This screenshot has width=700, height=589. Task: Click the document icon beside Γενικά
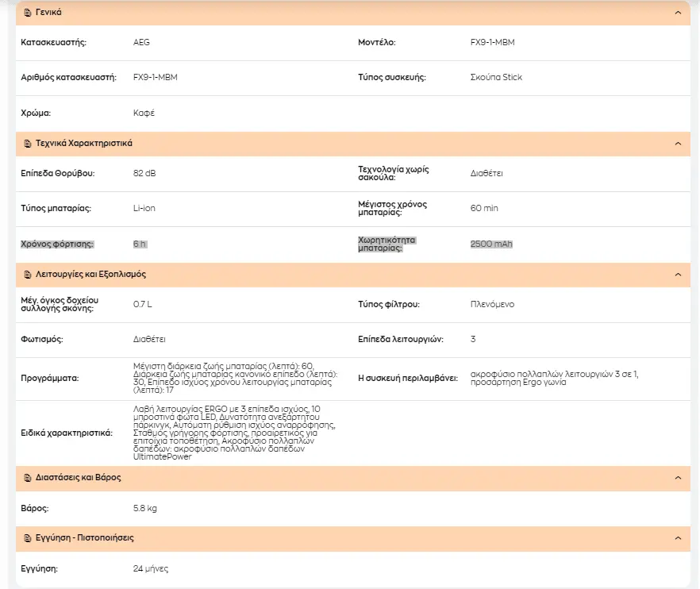pyautogui.click(x=28, y=13)
